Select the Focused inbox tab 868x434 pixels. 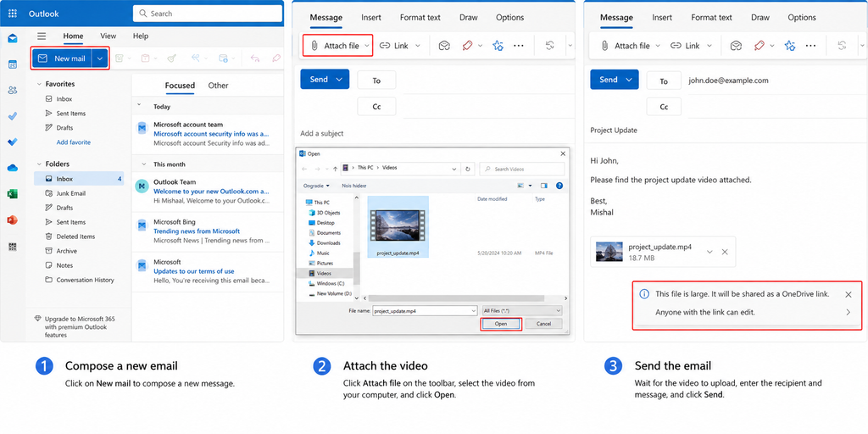click(180, 86)
